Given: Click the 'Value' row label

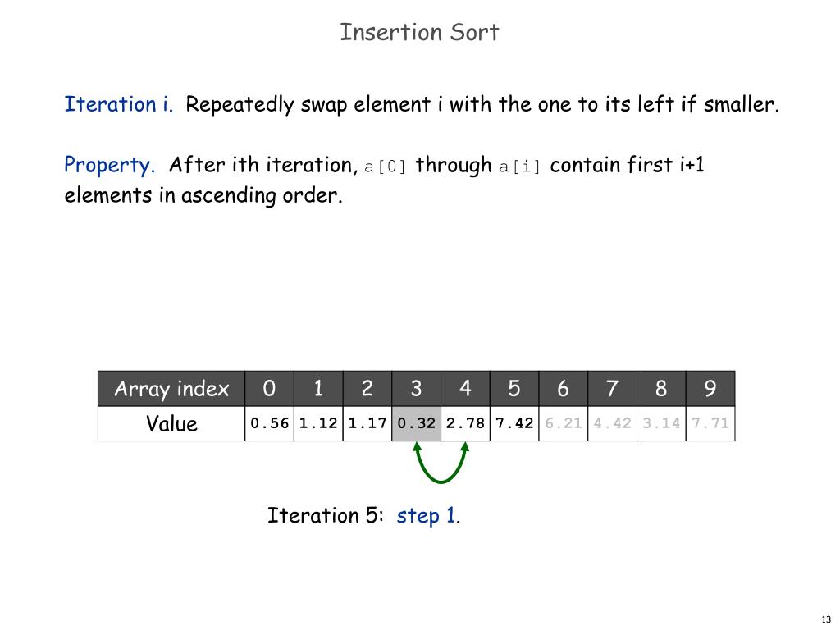Looking at the screenshot, I should pyautogui.click(x=171, y=423).
